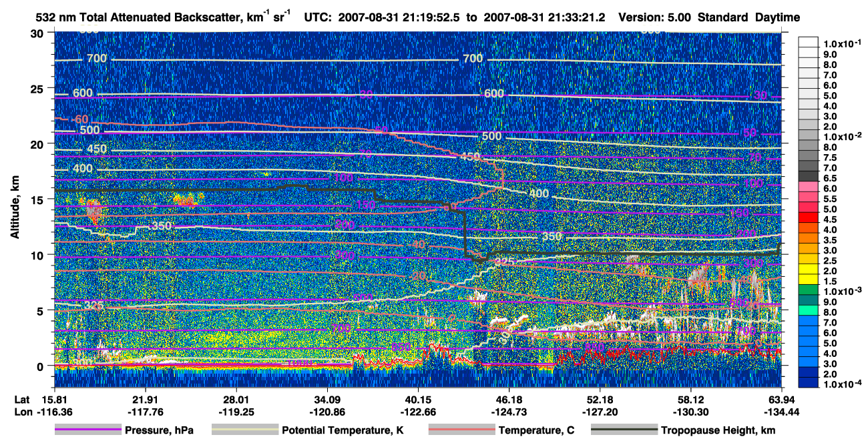Click the Potential Temperature legend line sample
The width and height of the screenshot is (868, 445).
(244, 430)
